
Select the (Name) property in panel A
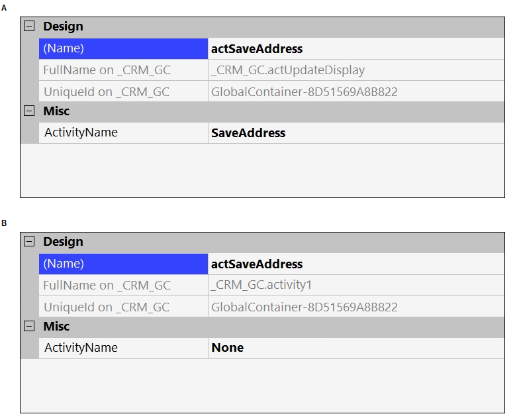[x=123, y=48]
